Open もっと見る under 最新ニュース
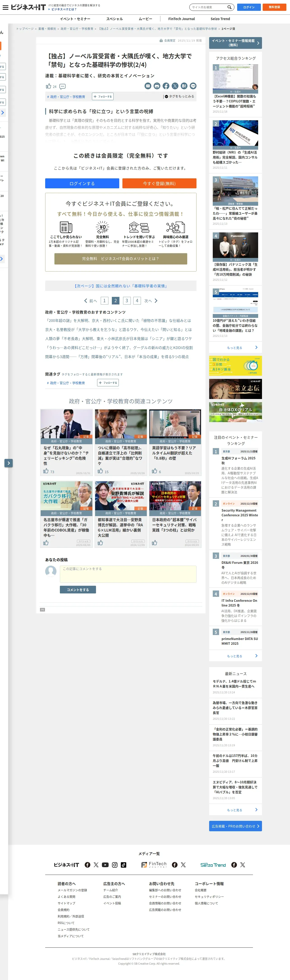 click(235, 810)
